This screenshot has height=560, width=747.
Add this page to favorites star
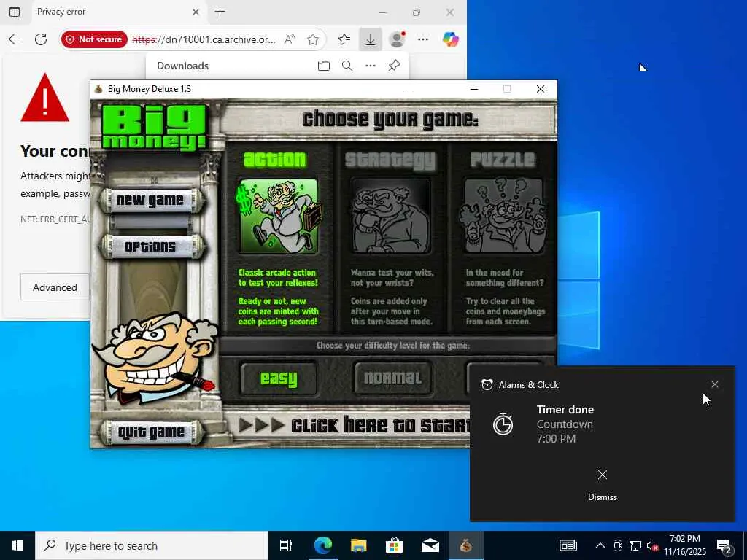313,39
